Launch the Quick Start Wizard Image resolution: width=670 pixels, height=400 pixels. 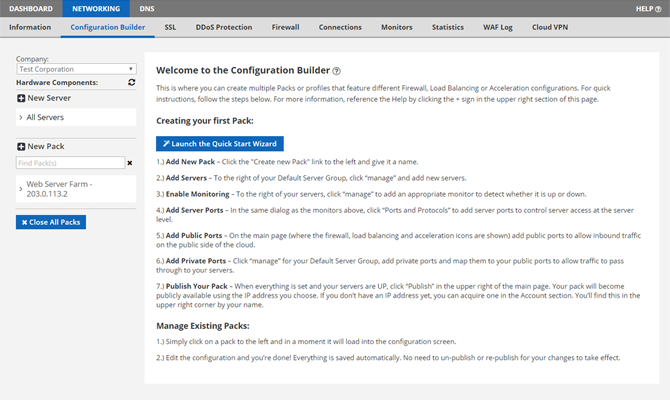point(220,144)
